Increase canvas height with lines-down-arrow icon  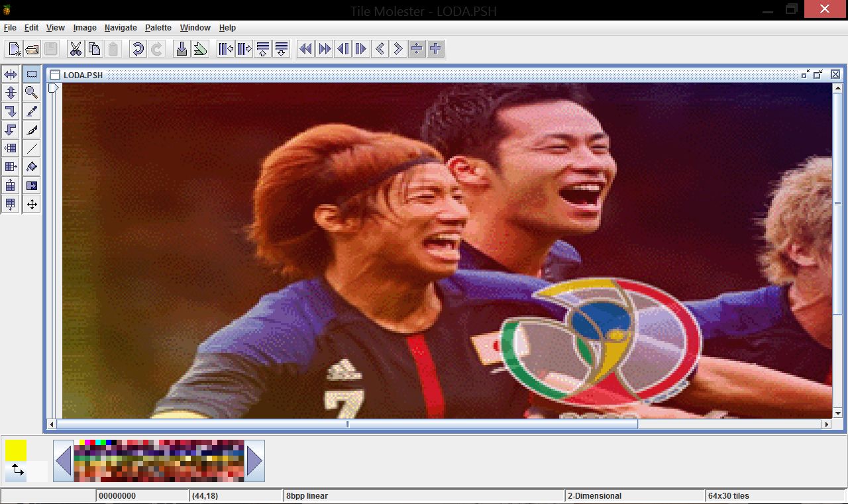click(281, 49)
